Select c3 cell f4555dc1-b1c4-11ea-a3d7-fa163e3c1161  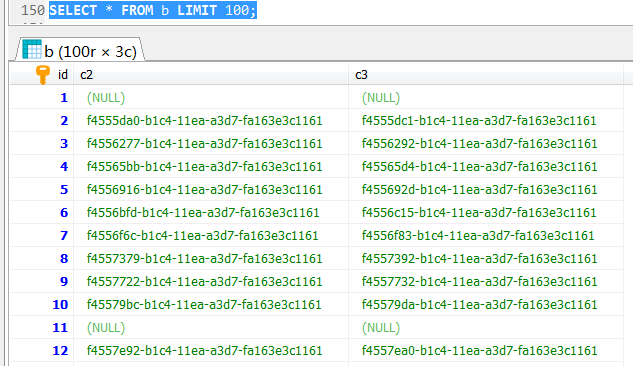pos(486,121)
